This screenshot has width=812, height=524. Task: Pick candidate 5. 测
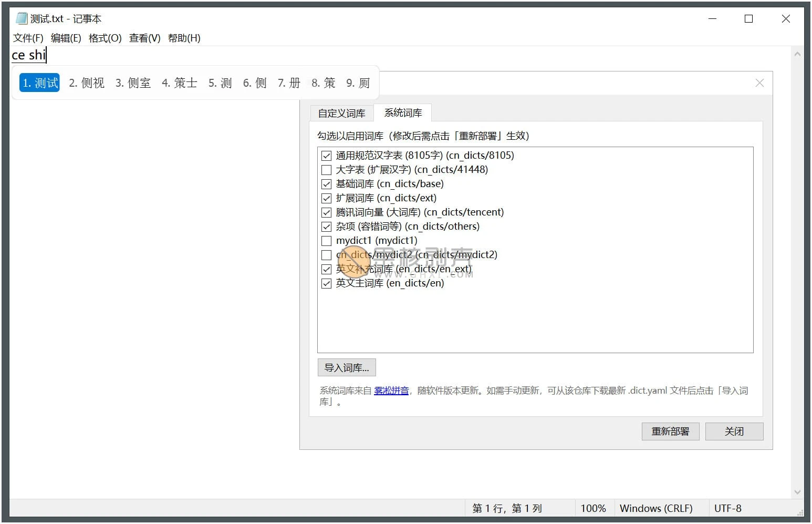point(220,83)
